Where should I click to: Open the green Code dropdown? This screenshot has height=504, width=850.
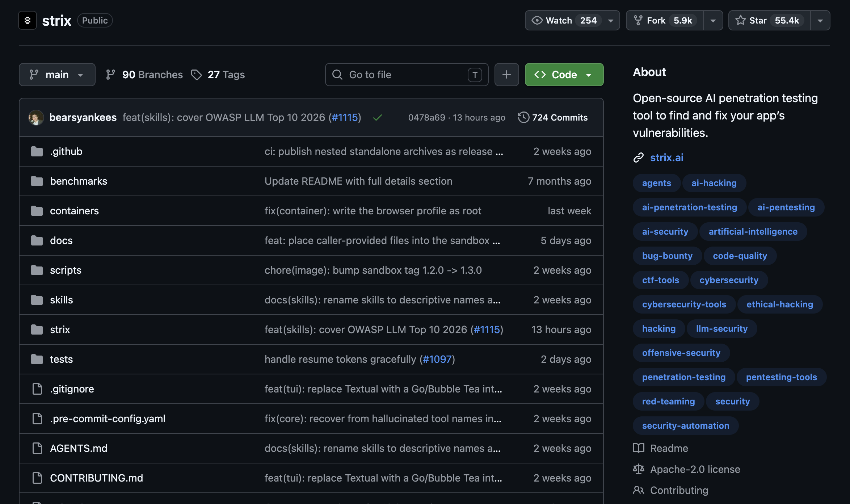(564, 75)
